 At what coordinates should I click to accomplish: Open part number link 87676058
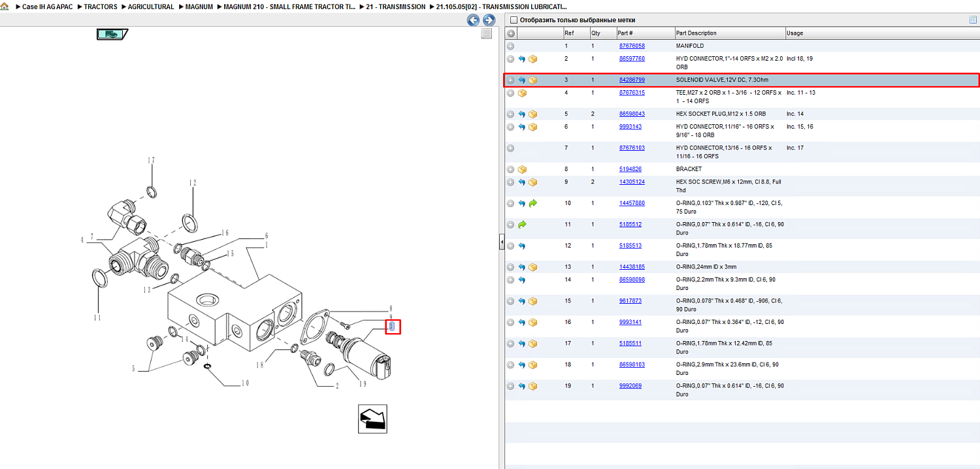632,46
